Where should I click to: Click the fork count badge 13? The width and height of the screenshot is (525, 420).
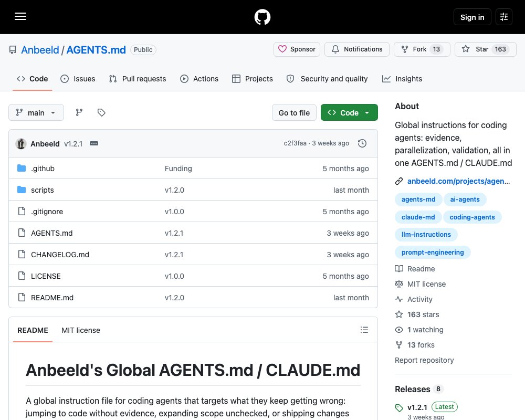436,49
